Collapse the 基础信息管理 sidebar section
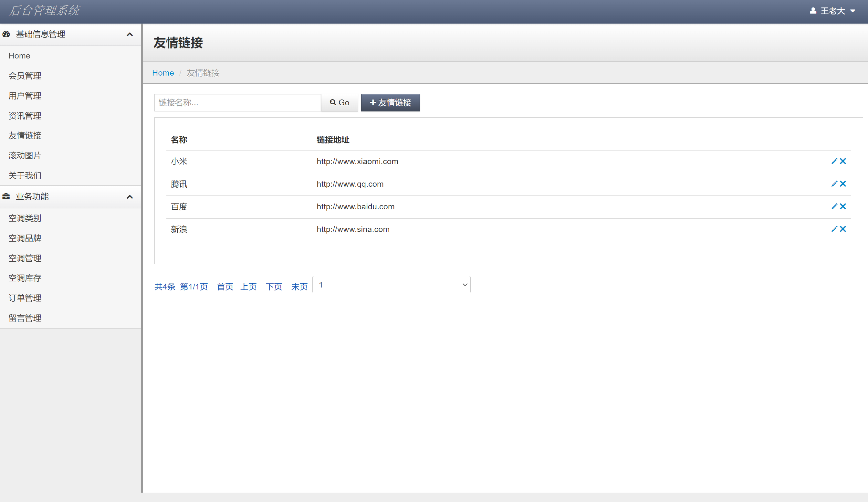 coord(130,35)
